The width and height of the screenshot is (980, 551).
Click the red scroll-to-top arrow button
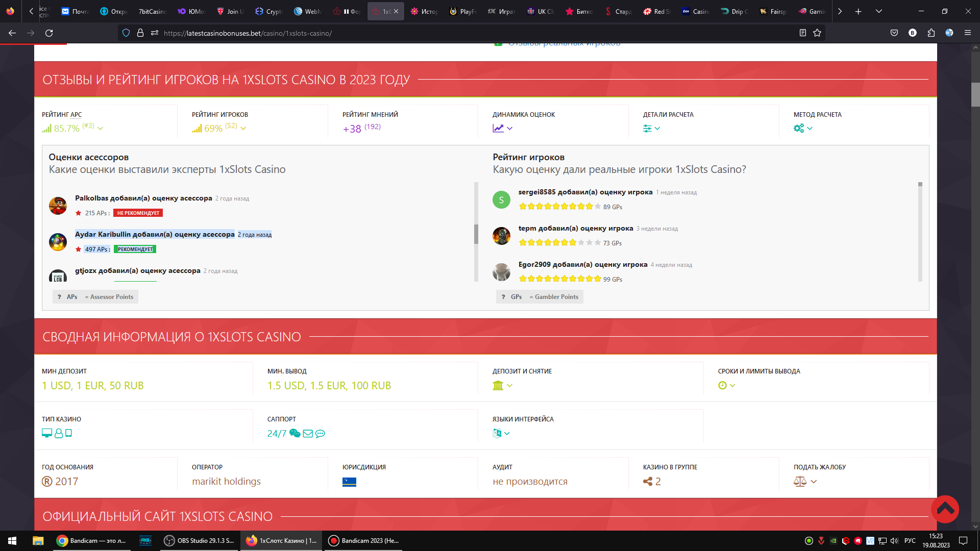945,509
